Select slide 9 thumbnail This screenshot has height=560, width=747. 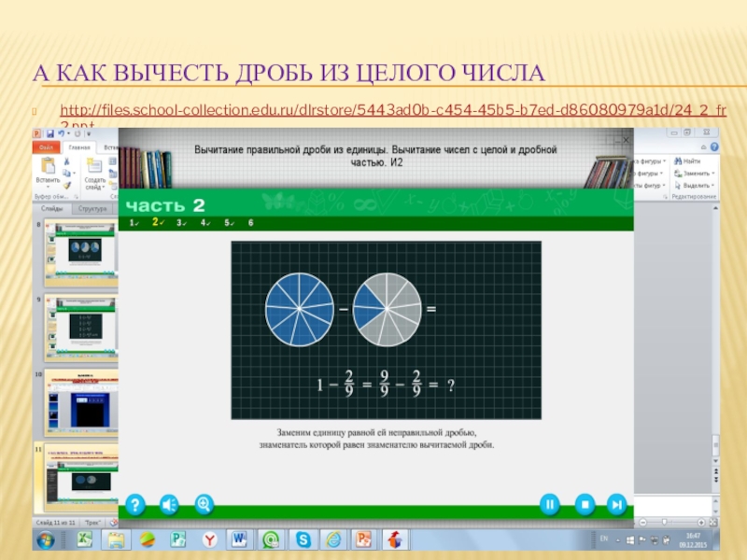[81, 327]
